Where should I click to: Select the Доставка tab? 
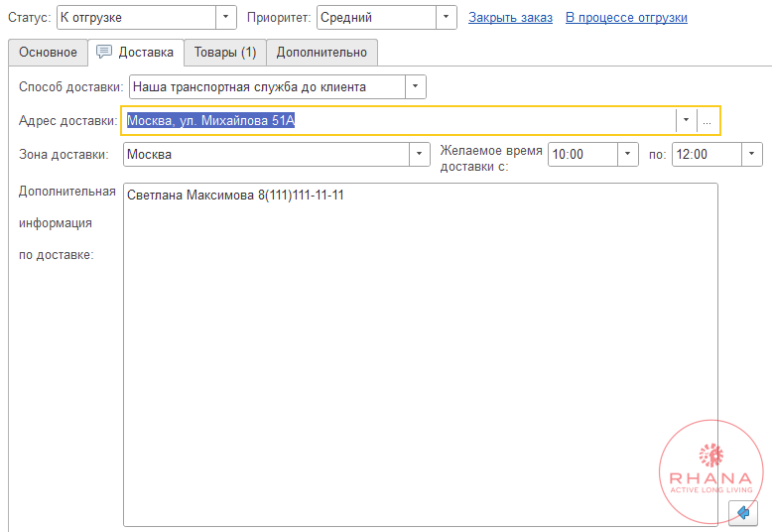point(136,53)
